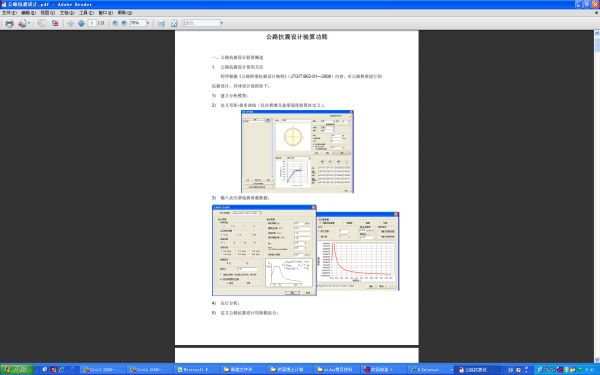This screenshot has width=600, height=375.
Task: Click the red response spectrum curve image
Action: [x=358, y=251]
